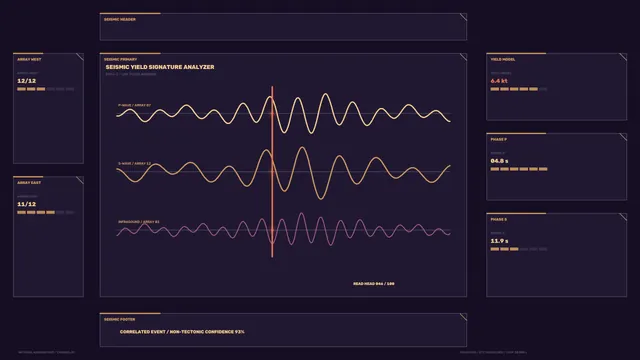Click the S-wave trace label

click(x=134, y=163)
